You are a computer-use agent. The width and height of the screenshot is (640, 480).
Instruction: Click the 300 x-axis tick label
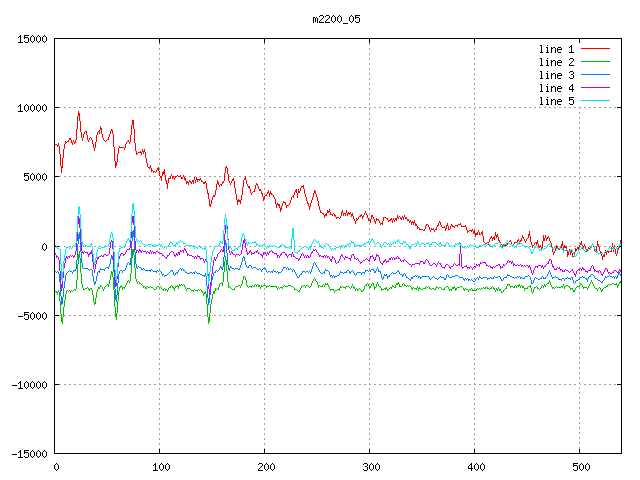coord(370,467)
